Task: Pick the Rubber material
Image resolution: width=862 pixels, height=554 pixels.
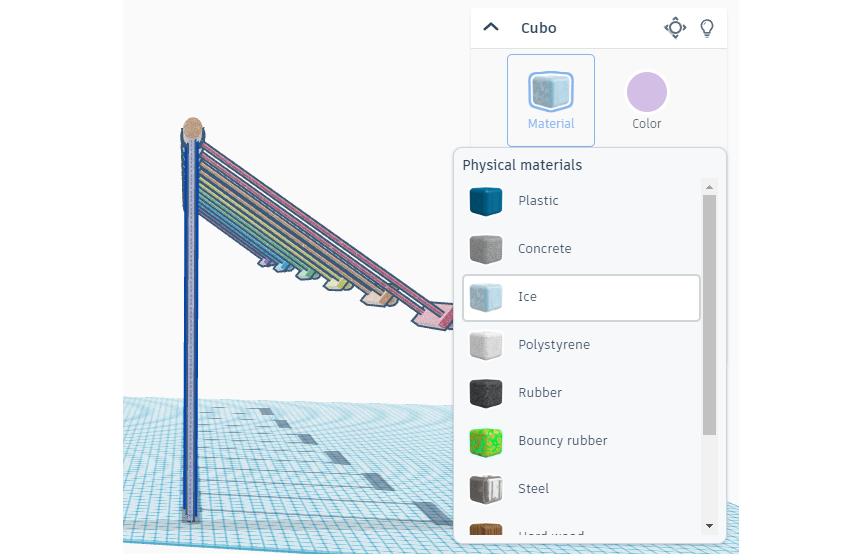Action: click(582, 393)
